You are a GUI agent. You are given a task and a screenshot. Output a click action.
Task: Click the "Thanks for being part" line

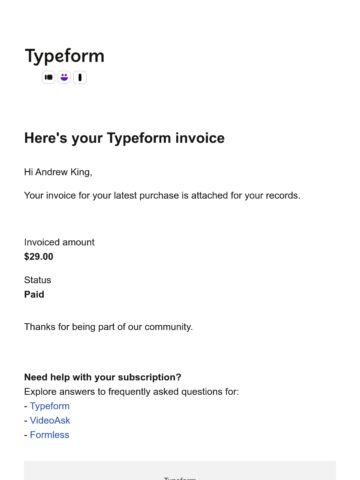pos(108,327)
